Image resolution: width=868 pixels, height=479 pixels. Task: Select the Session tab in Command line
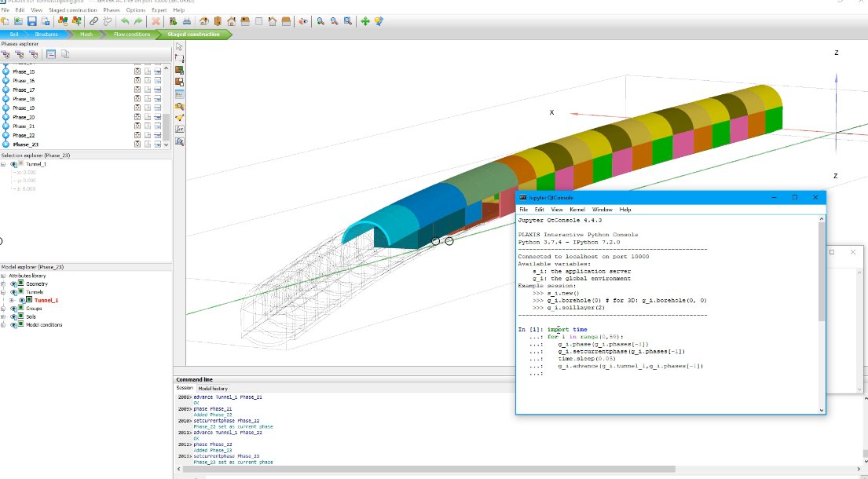(x=185, y=388)
